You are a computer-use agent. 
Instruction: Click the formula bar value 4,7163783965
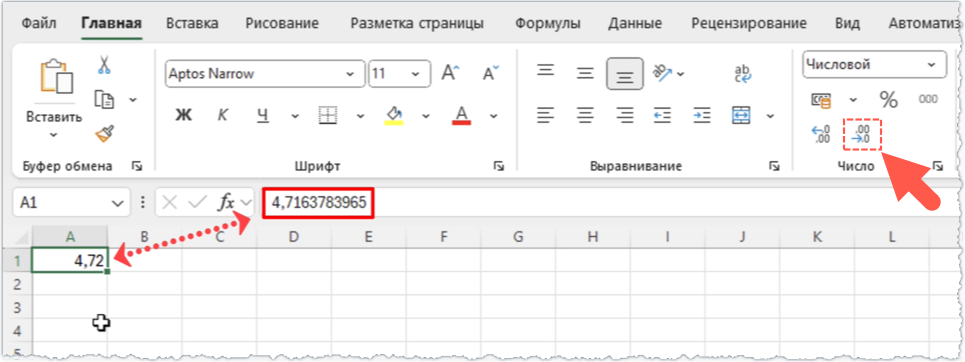(319, 202)
